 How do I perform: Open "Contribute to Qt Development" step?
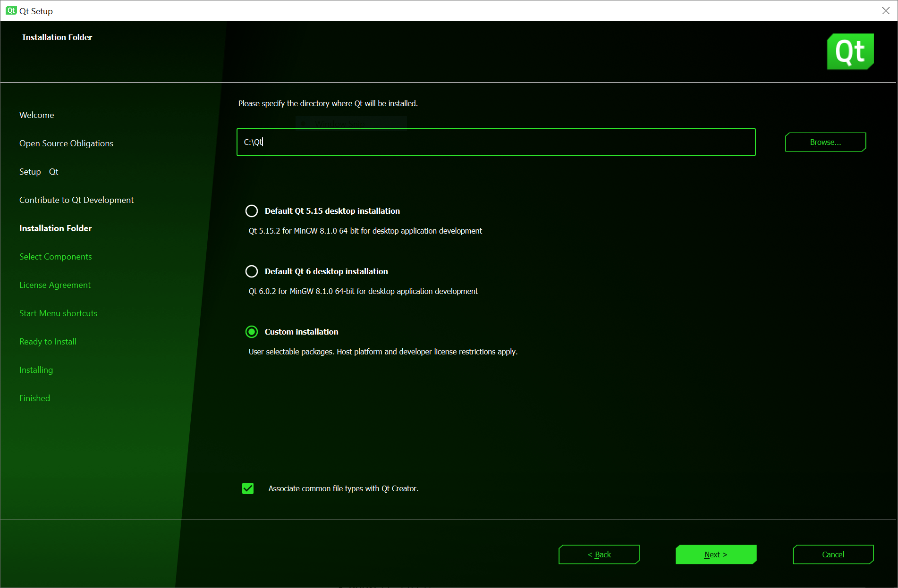point(76,200)
